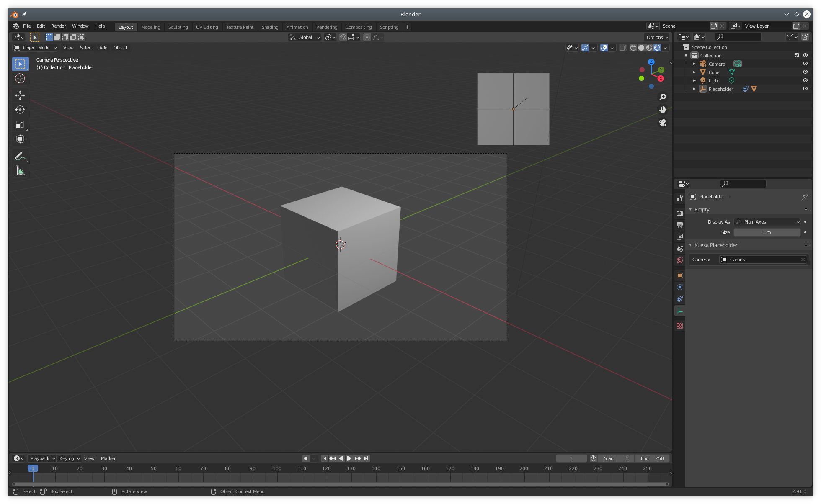821x504 pixels.
Task: Switch to the Scripting workspace tab
Action: click(389, 27)
